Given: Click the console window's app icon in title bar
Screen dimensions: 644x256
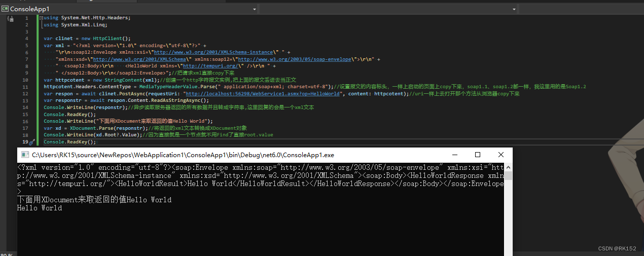Looking at the screenshot, I should coord(25,155).
